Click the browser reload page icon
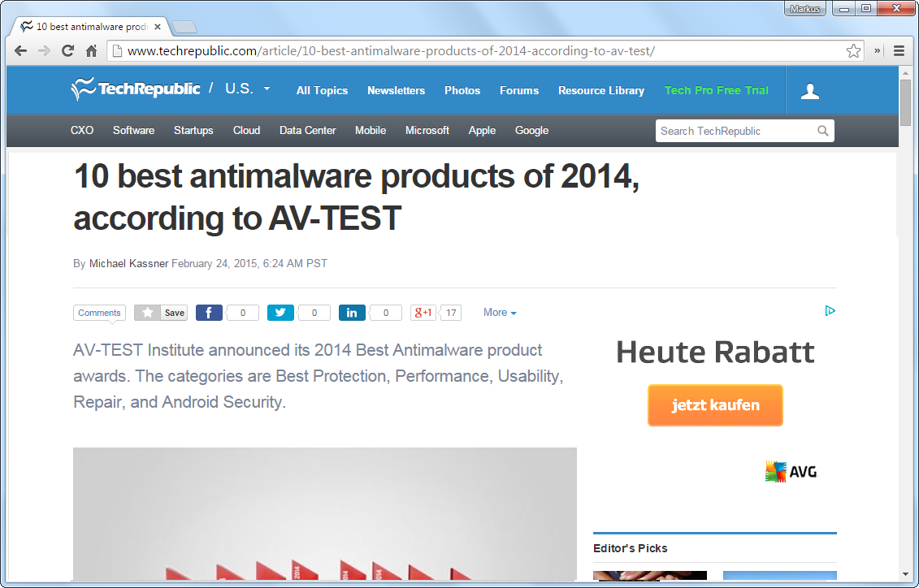919x588 pixels. [x=68, y=51]
